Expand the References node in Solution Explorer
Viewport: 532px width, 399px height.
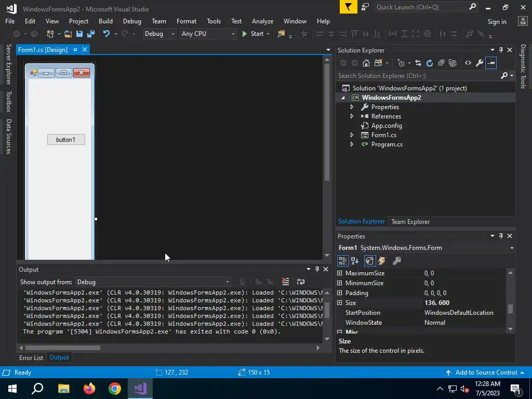coord(352,116)
